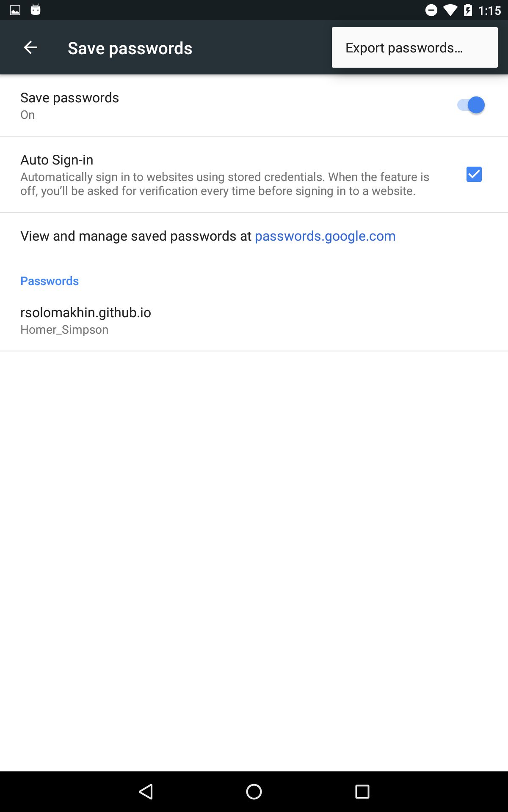Choose Export passwords… from the menu

click(x=404, y=48)
